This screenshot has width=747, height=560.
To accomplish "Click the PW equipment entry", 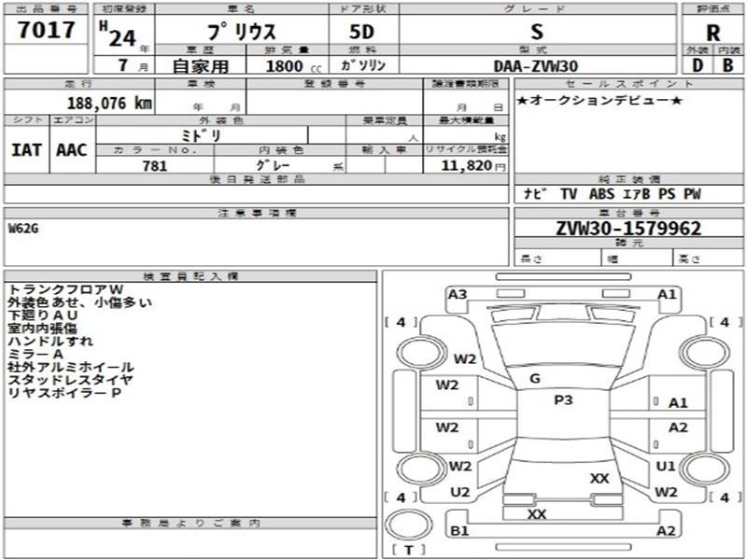I will point(692,194).
